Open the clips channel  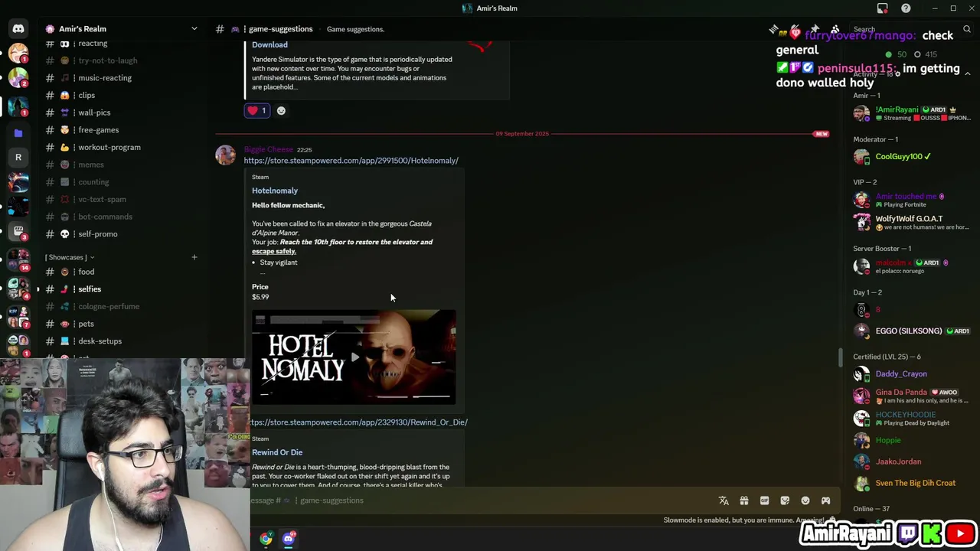(x=87, y=96)
